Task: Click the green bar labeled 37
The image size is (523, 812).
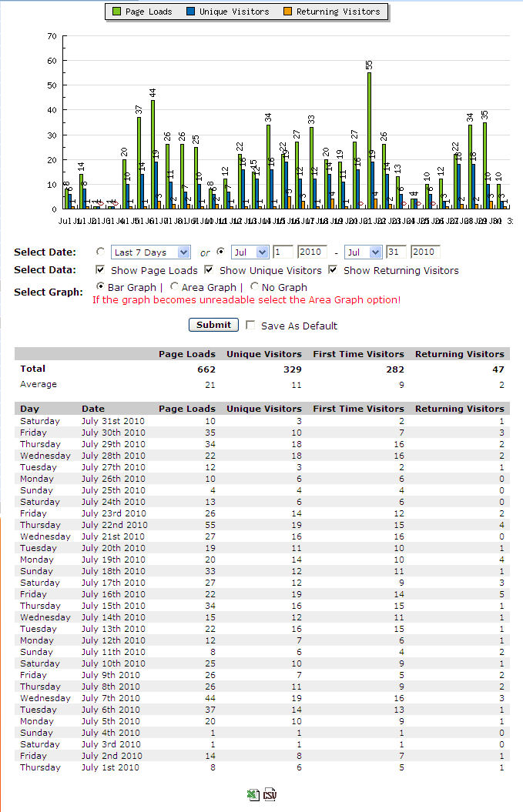Action: click(139, 163)
